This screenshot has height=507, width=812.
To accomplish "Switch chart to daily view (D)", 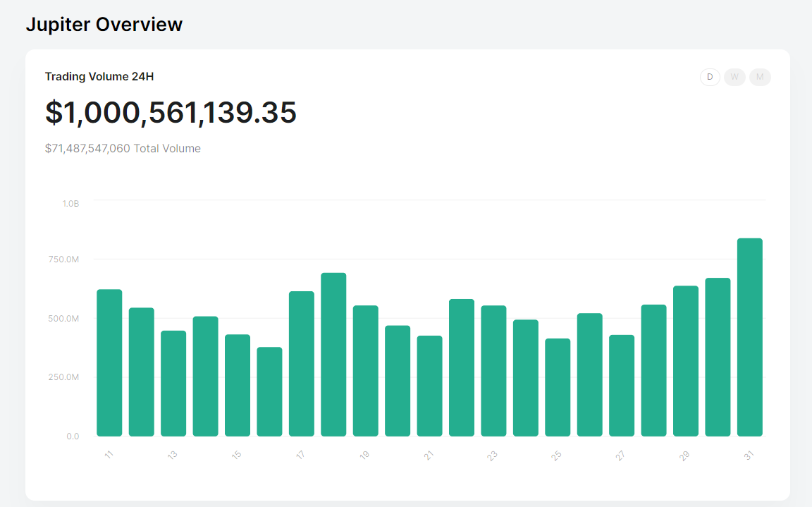I will [710, 77].
